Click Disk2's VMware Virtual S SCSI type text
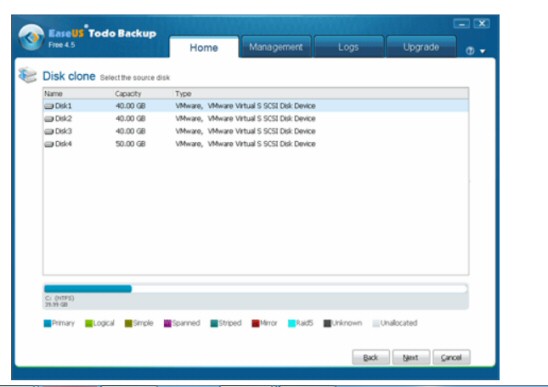 coord(245,119)
